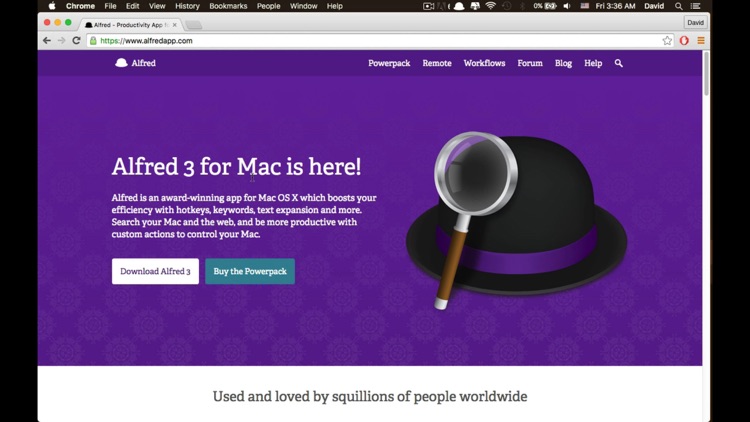Open the Remote navigation link
750x422 pixels.
pos(437,63)
